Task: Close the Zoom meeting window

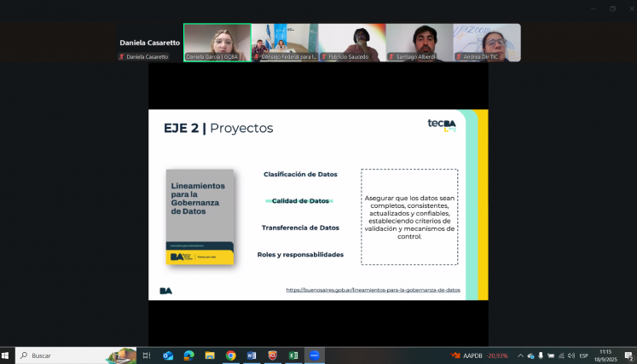Action: (x=631, y=9)
